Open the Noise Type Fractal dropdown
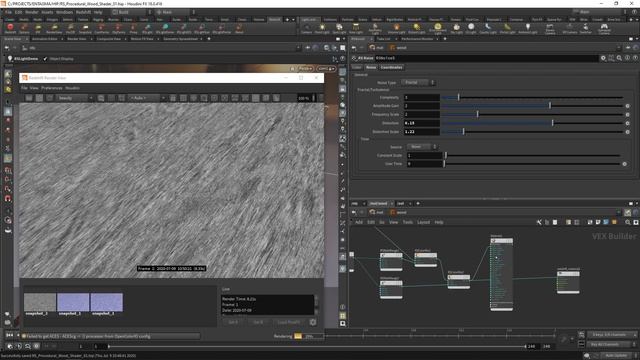The width and height of the screenshot is (640, 360). click(418, 82)
